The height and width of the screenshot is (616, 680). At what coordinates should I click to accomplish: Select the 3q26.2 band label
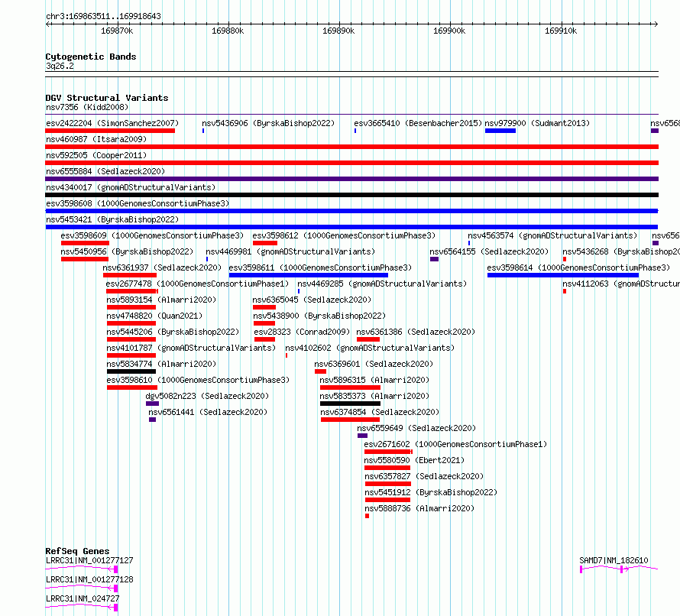tap(60, 66)
